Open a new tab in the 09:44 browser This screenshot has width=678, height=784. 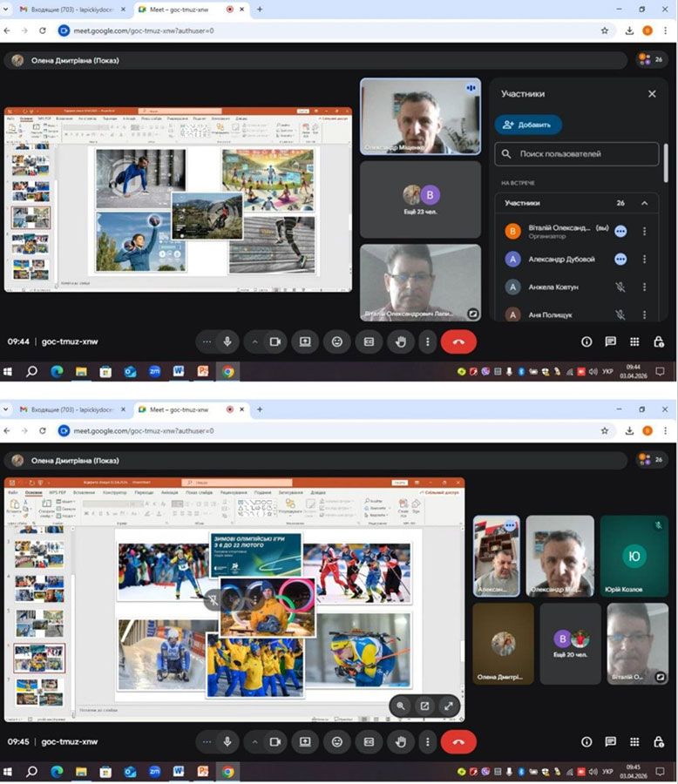pyautogui.click(x=259, y=10)
